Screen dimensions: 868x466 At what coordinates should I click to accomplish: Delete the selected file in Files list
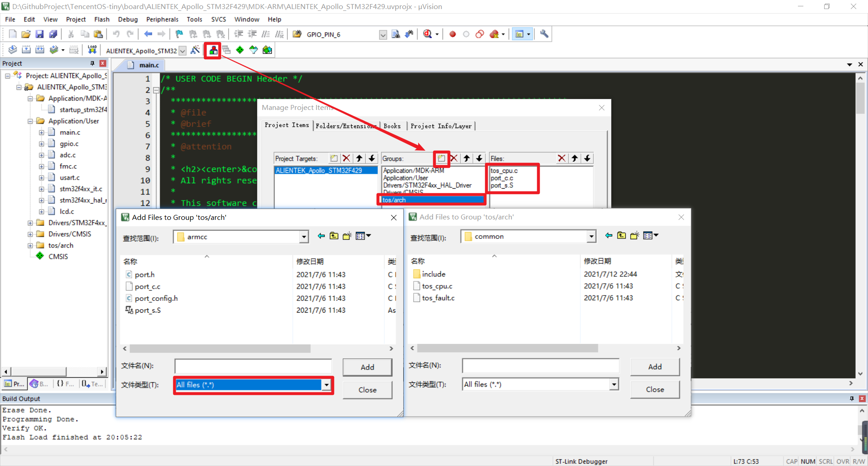(561, 158)
